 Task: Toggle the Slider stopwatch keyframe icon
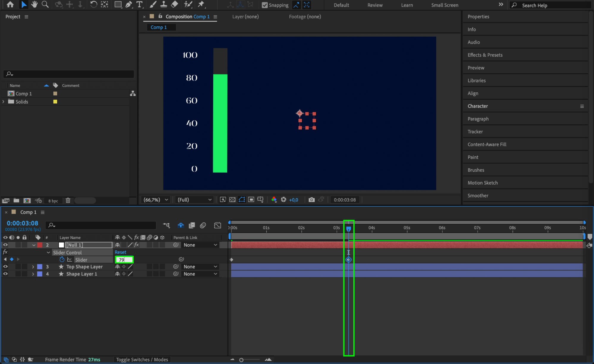pyautogui.click(x=62, y=259)
